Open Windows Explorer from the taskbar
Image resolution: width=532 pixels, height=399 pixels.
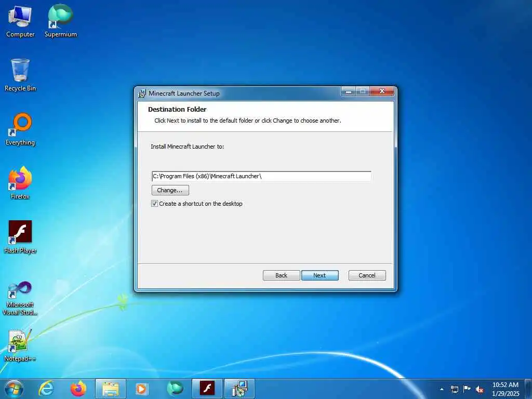pyautogui.click(x=111, y=389)
